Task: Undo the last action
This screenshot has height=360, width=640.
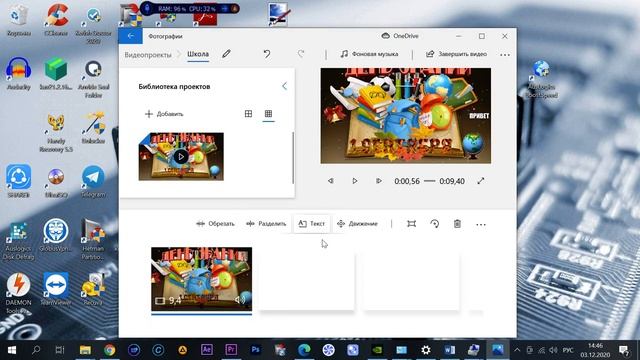Action: tap(267, 54)
